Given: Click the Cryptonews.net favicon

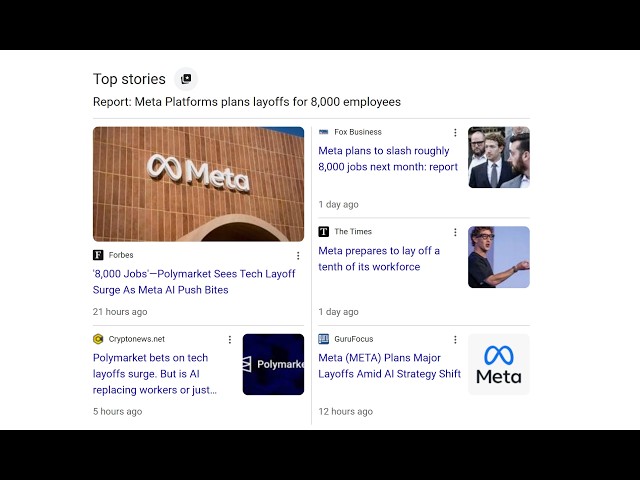Looking at the screenshot, I should pos(98,339).
